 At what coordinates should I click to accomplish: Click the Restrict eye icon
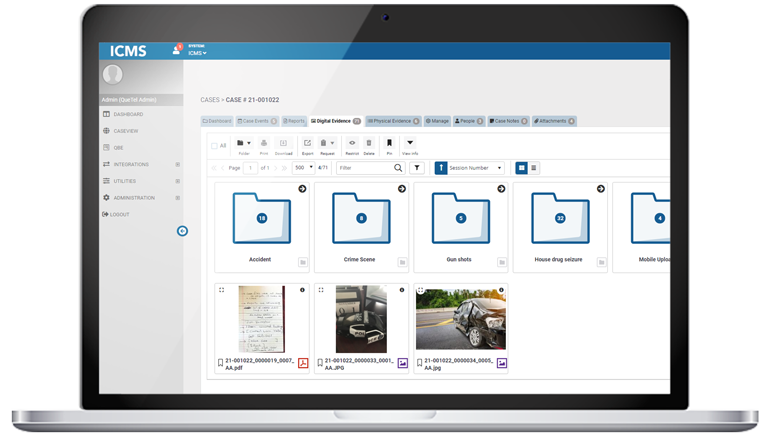click(x=352, y=143)
